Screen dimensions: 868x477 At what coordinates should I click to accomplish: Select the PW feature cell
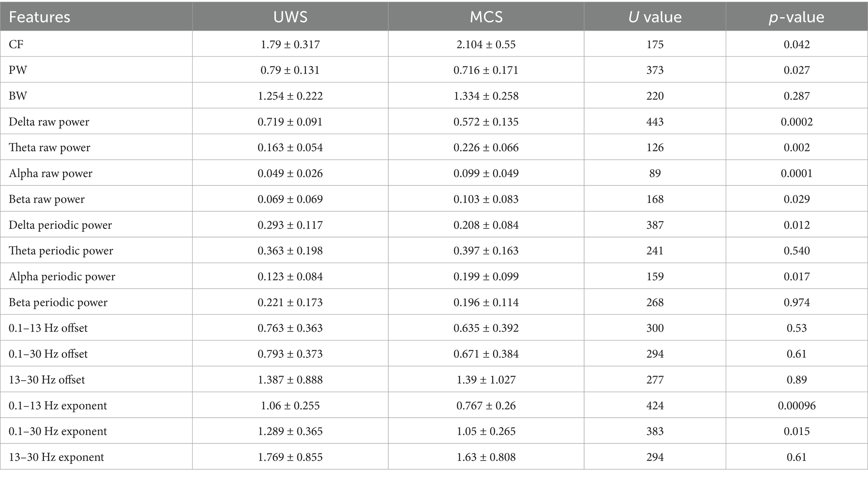18,70
